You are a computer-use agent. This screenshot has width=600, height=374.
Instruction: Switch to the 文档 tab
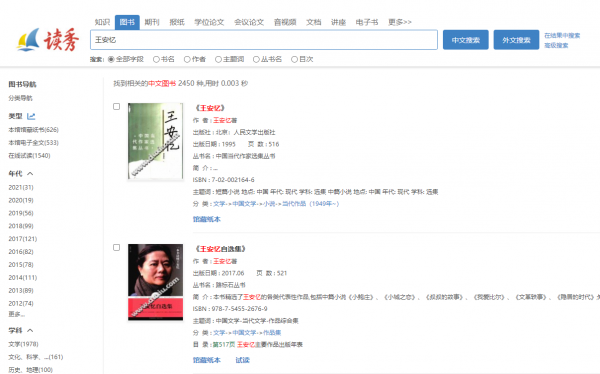point(313,22)
